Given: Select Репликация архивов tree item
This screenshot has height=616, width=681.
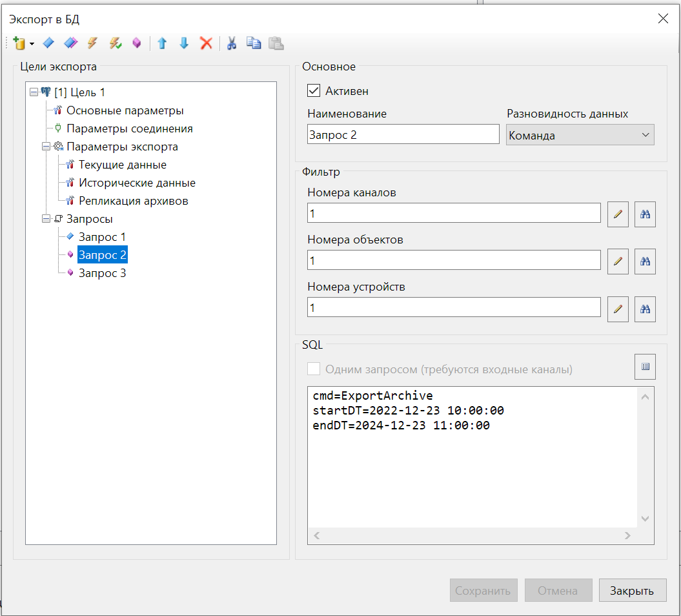Looking at the screenshot, I should tap(134, 201).
